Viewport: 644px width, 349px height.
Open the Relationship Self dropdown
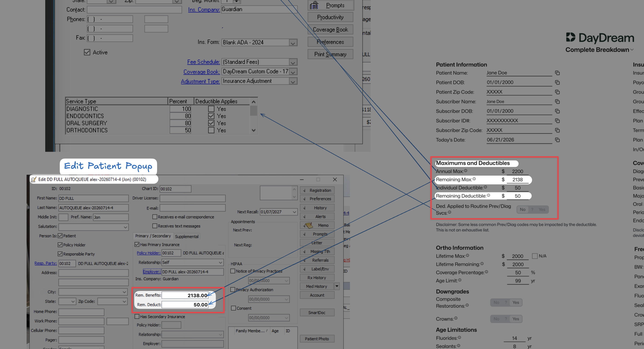click(220, 263)
